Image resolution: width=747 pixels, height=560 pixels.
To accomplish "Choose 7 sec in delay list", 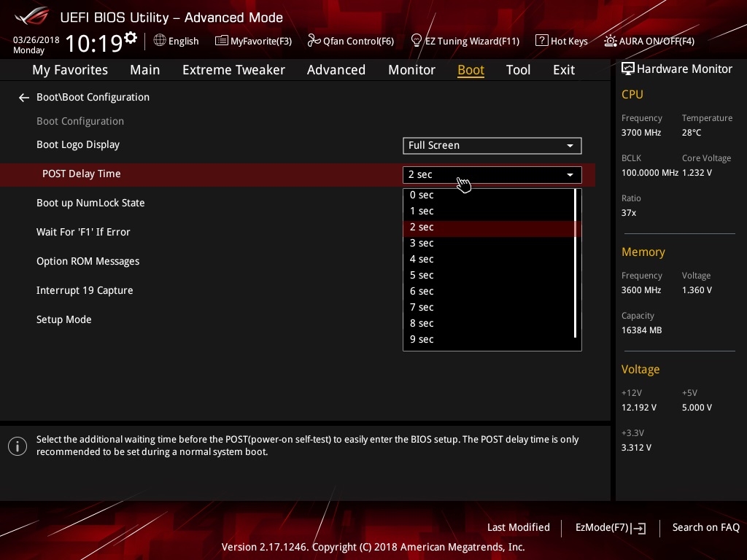I will (x=489, y=308).
